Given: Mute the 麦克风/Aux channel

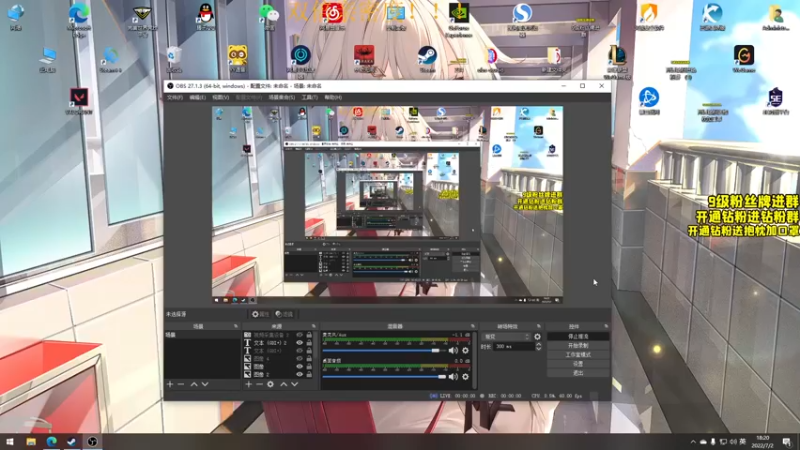Looking at the screenshot, I should click(453, 351).
